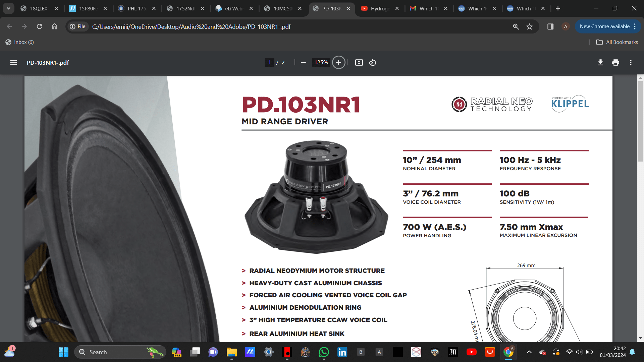The image size is (644, 362).
Task: Click the 125% zoom value field
Action: tap(321, 63)
